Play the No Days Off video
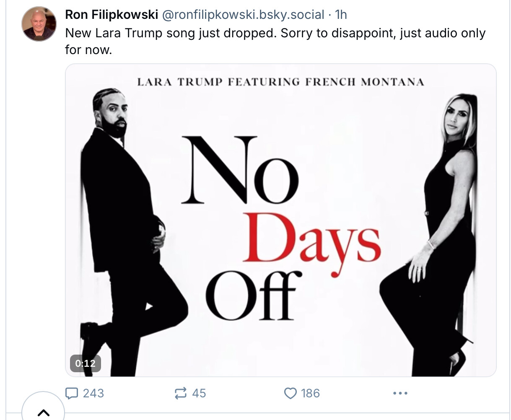This screenshot has height=420, width=511. (280, 220)
